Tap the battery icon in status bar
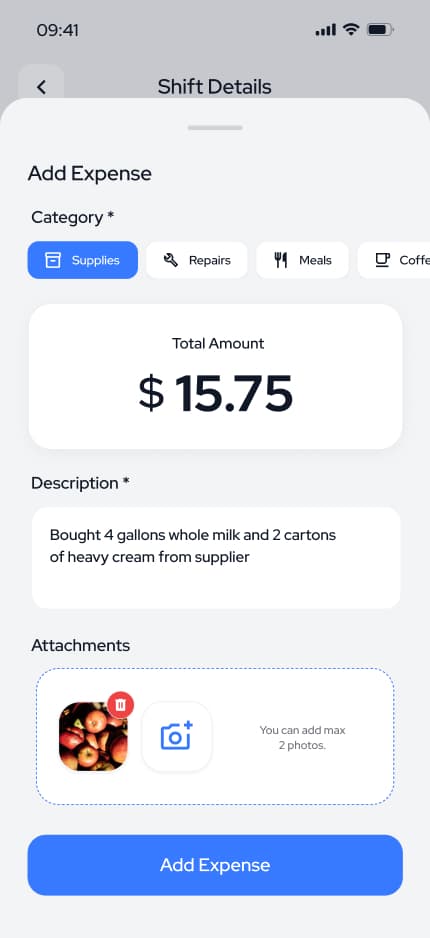Viewport: 430px width, 938px height. click(x=380, y=29)
